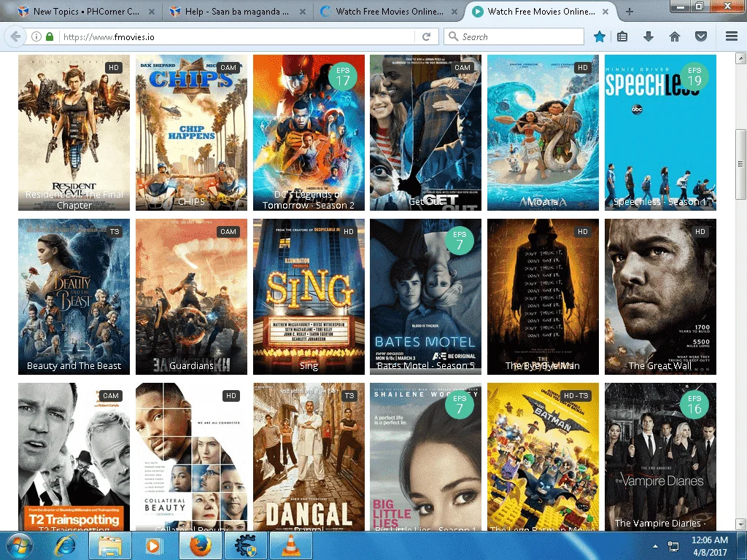
Task: Open DC's Legends of Tomorrow Season 2
Action: [x=309, y=133]
